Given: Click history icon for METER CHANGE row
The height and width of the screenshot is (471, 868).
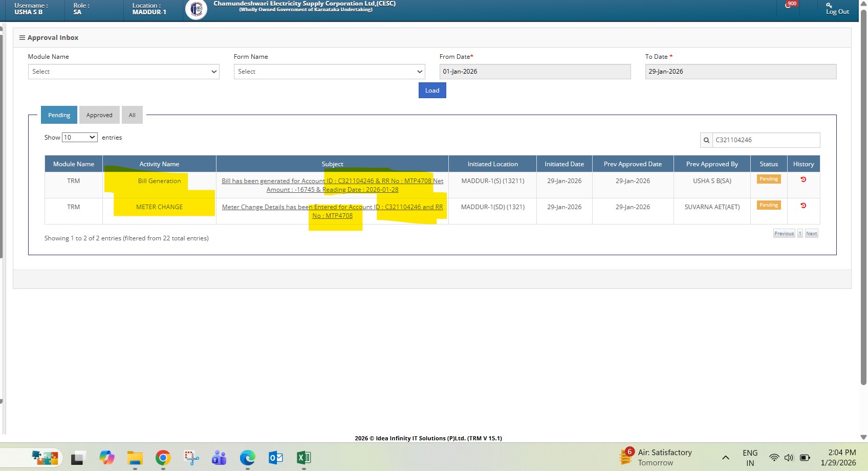Looking at the screenshot, I should (x=803, y=206).
